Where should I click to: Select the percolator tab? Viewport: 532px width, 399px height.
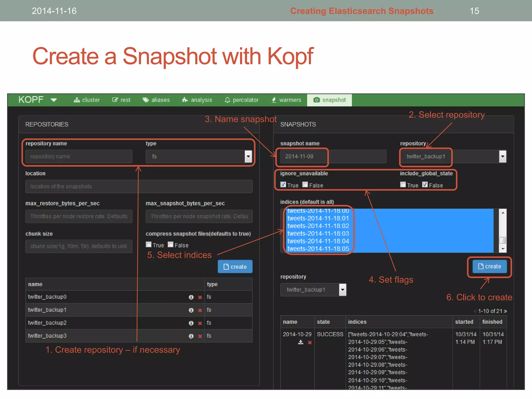coord(241,100)
